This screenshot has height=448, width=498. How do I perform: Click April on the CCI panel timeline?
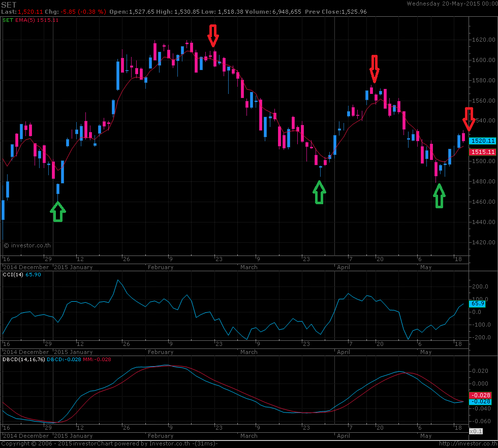tap(344, 352)
